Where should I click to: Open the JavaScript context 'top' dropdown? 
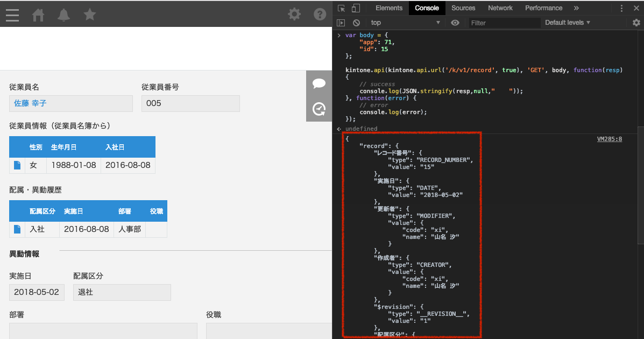click(405, 23)
